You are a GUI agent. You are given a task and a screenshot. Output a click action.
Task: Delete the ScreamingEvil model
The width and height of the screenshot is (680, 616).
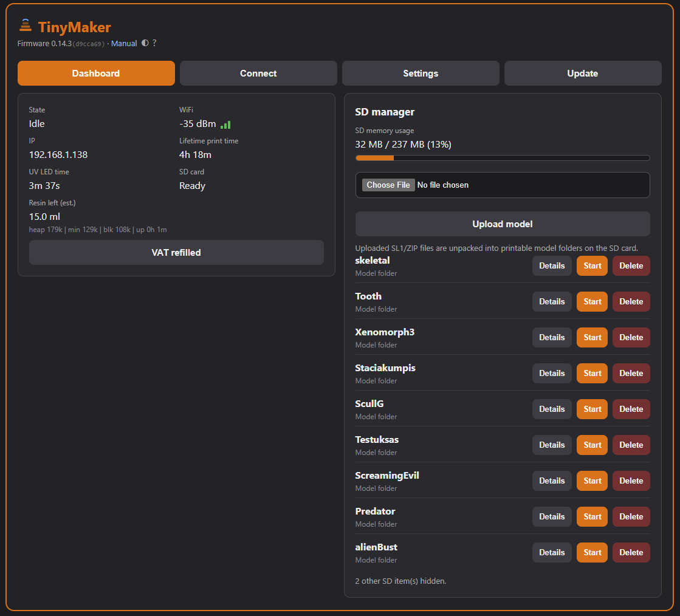click(x=631, y=481)
